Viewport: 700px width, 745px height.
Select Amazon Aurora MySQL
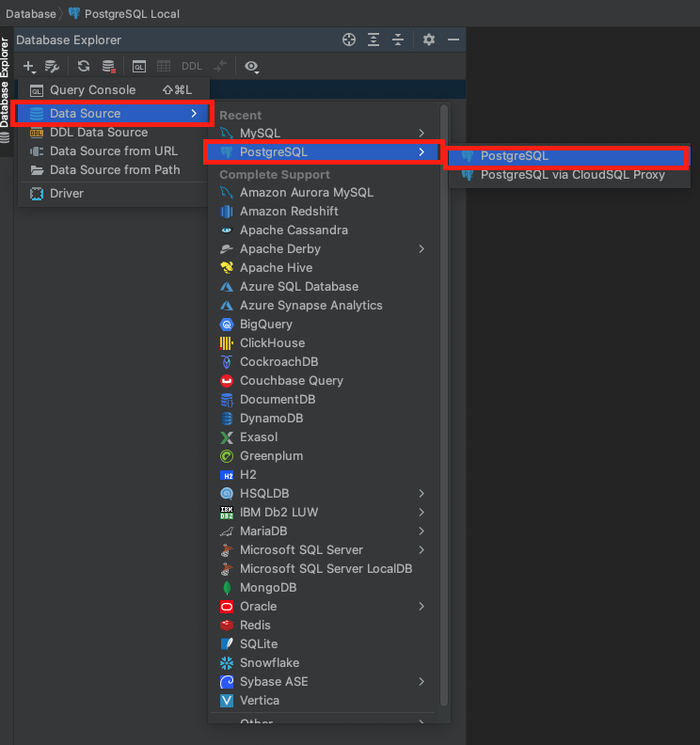pyautogui.click(x=324, y=193)
